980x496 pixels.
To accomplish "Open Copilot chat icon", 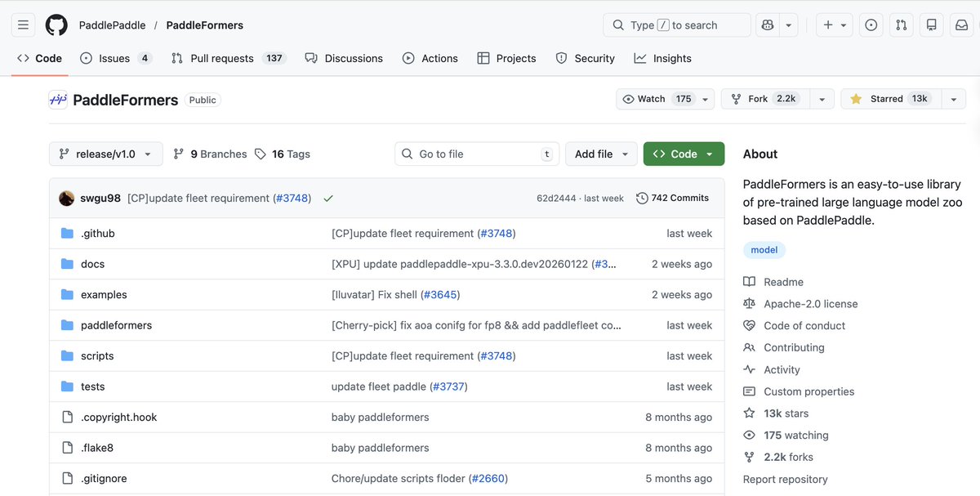I will (768, 25).
